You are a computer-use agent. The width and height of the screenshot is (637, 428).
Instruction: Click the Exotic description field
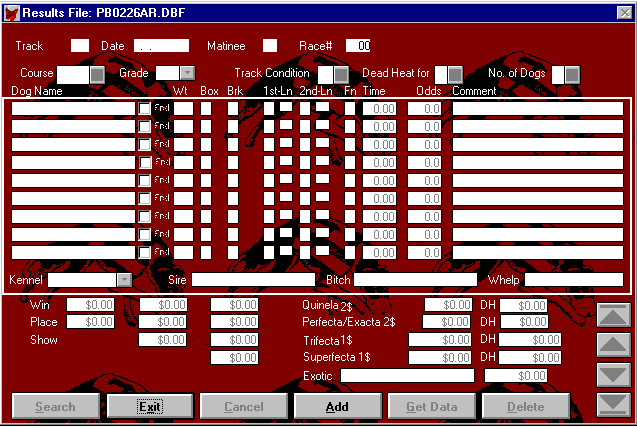click(x=407, y=376)
